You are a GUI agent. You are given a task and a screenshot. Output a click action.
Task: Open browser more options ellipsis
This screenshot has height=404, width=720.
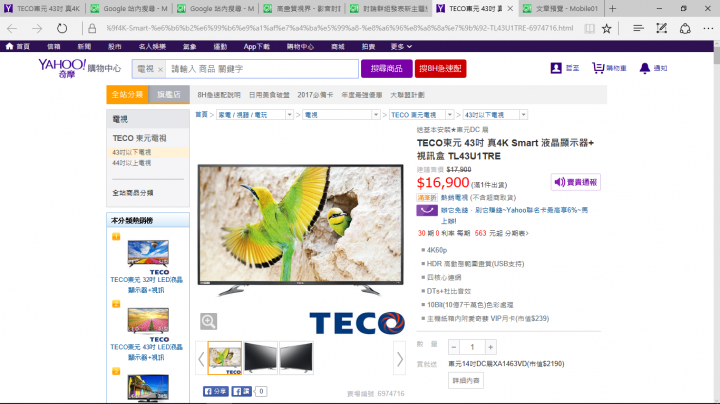pos(708,28)
